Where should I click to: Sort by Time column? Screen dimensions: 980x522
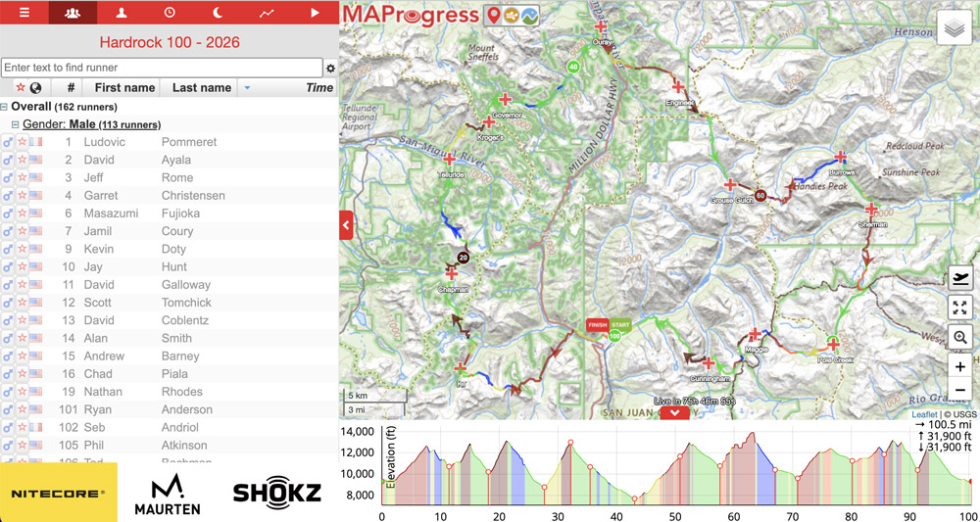click(x=319, y=87)
